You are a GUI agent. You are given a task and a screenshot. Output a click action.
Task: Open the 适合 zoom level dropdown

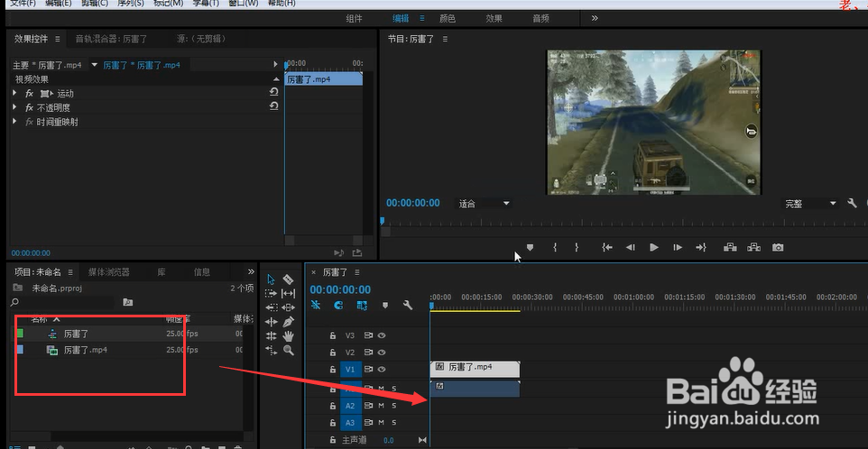tap(484, 204)
